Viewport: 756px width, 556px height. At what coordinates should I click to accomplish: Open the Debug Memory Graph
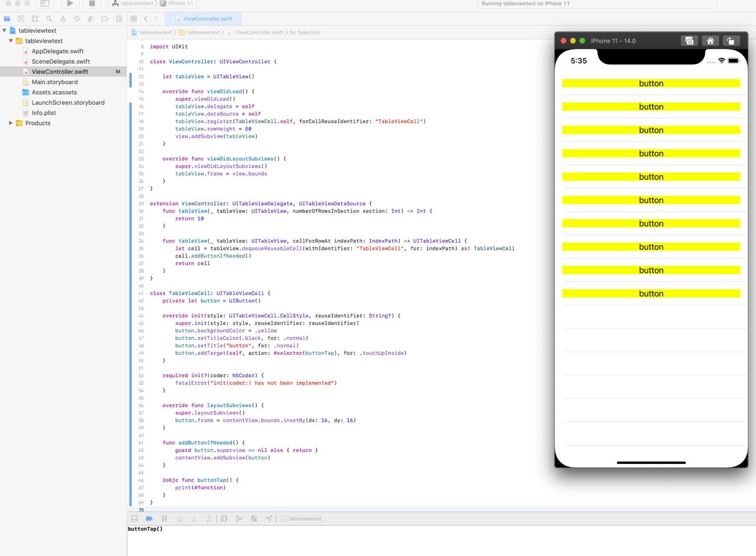pyautogui.click(x=239, y=519)
